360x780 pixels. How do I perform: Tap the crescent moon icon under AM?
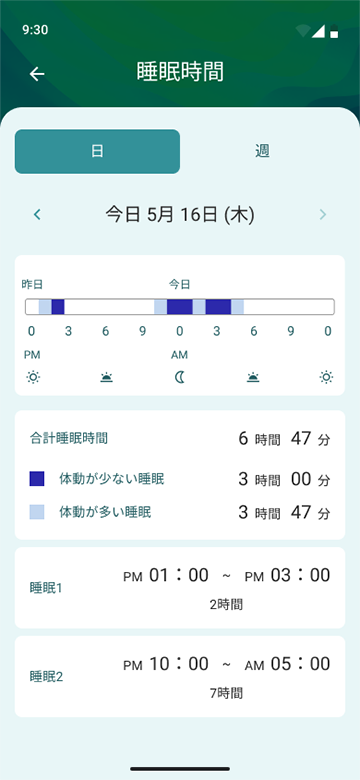click(180, 378)
